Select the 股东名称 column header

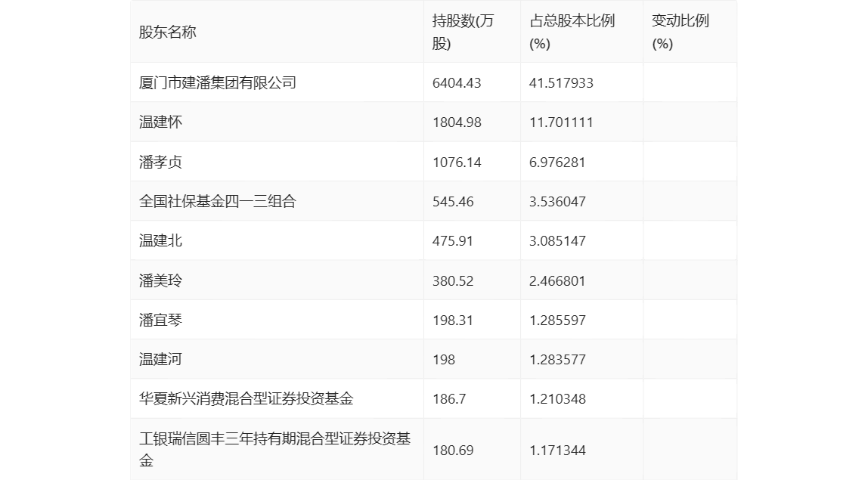[x=167, y=32]
